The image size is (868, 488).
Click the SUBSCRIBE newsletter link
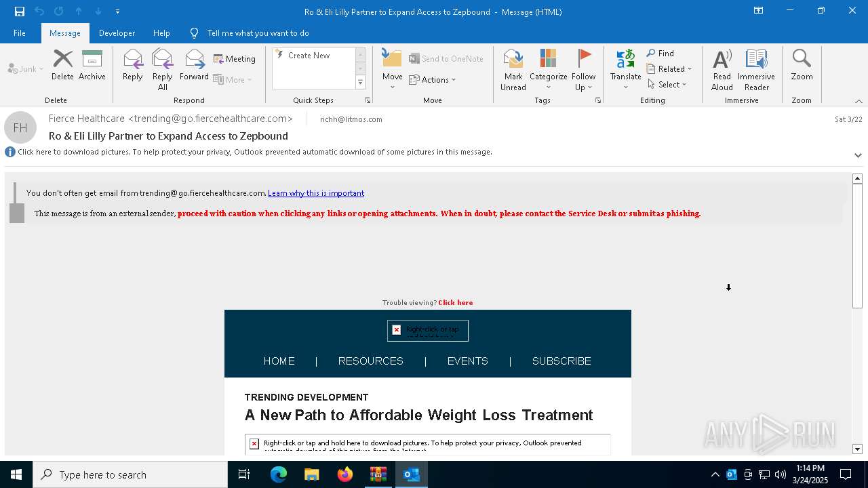[x=561, y=361]
